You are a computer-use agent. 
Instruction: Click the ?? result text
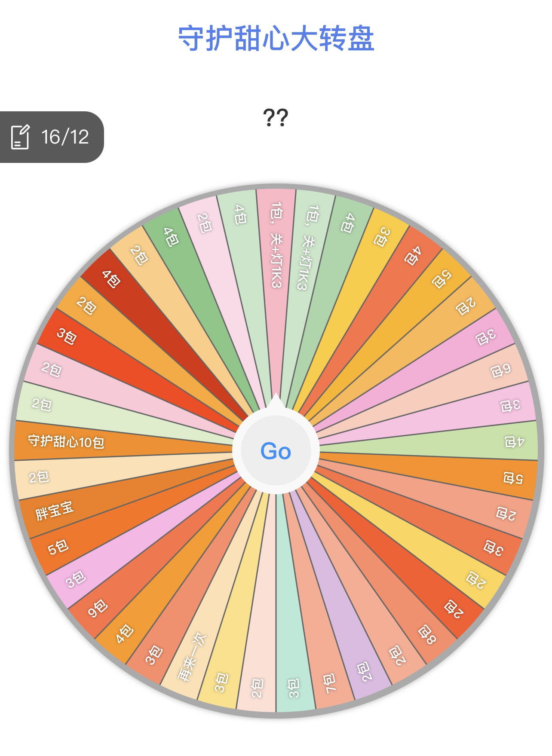pyautogui.click(x=276, y=117)
